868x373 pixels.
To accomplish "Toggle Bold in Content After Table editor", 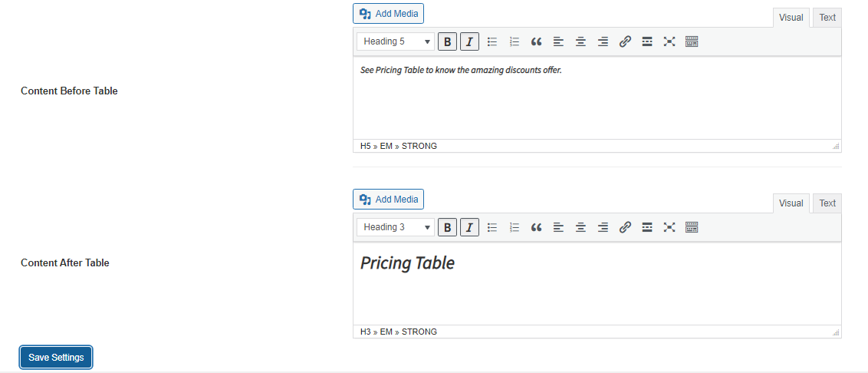I will (x=448, y=227).
